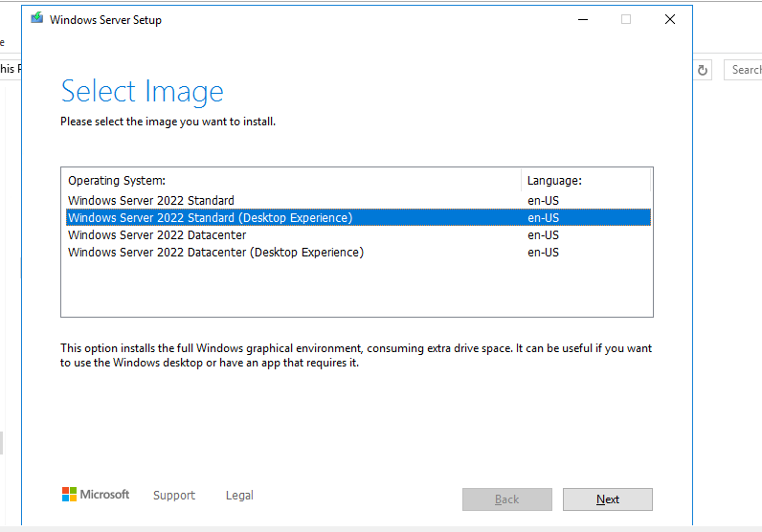
Task: Close the Windows Server Setup dialog
Action: pos(670,19)
